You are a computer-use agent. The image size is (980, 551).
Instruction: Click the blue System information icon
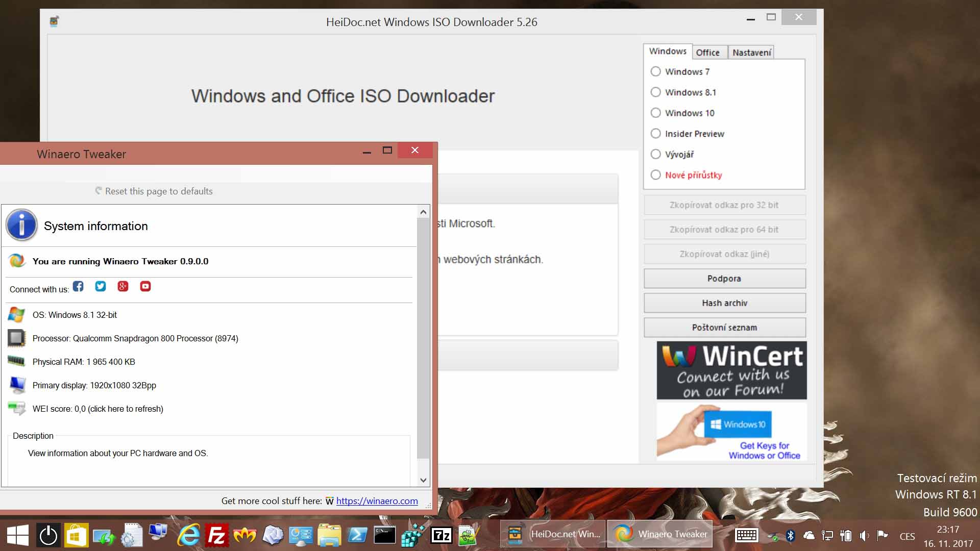pos(21,225)
